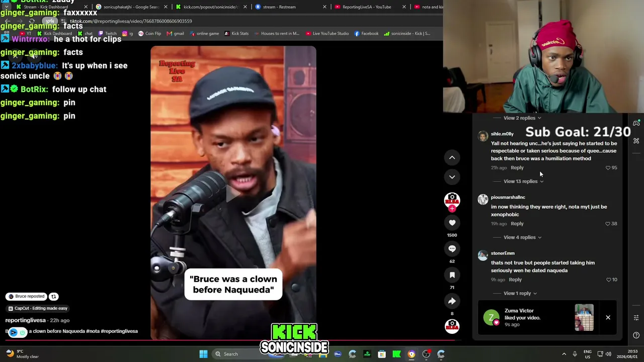Open the Windows Start menu
The image size is (644, 362).
tap(203, 354)
